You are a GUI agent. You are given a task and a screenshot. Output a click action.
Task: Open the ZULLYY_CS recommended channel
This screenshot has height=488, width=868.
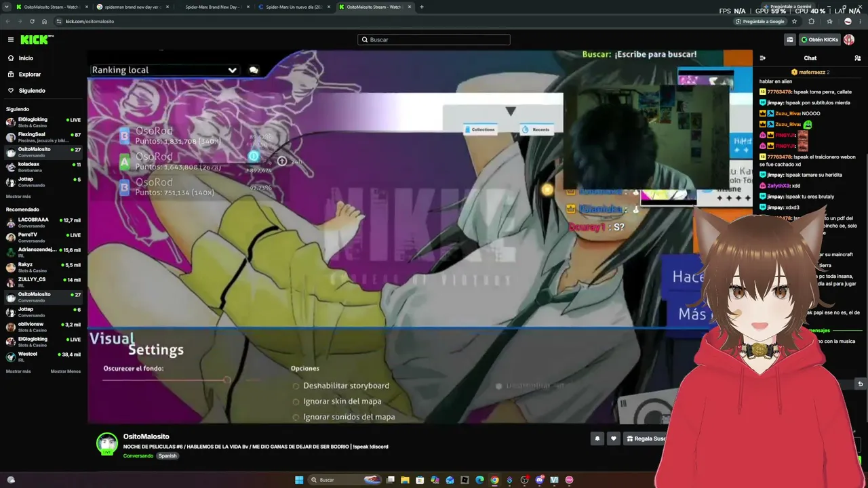(43, 282)
